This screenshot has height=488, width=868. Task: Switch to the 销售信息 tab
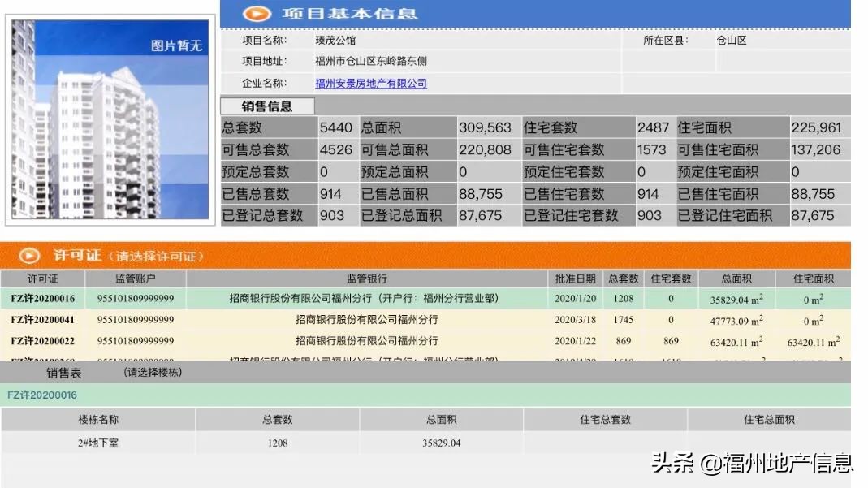[x=266, y=106]
